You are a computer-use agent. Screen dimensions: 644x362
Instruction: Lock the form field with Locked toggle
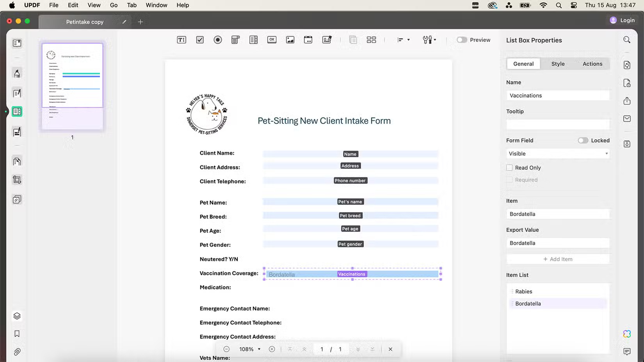pyautogui.click(x=583, y=140)
